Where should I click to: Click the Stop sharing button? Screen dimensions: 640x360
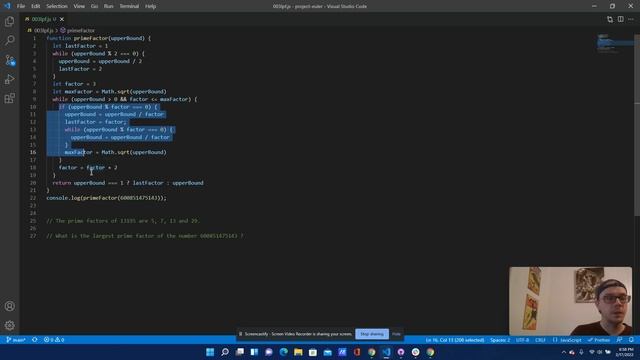pos(372,334)
